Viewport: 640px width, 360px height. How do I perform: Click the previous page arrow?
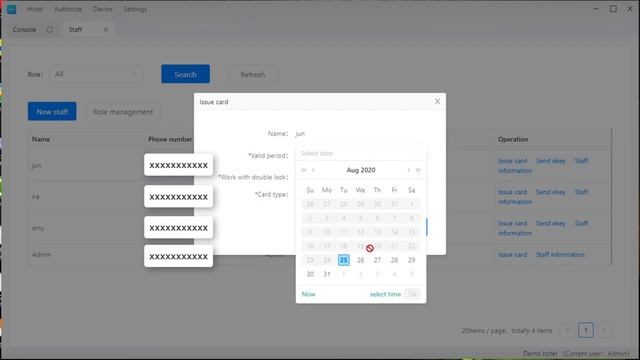(x=567, y=330)
